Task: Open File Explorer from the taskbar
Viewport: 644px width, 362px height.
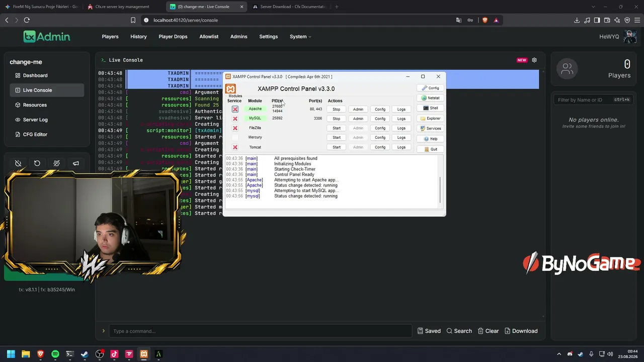Action: (x=26, y=354)
